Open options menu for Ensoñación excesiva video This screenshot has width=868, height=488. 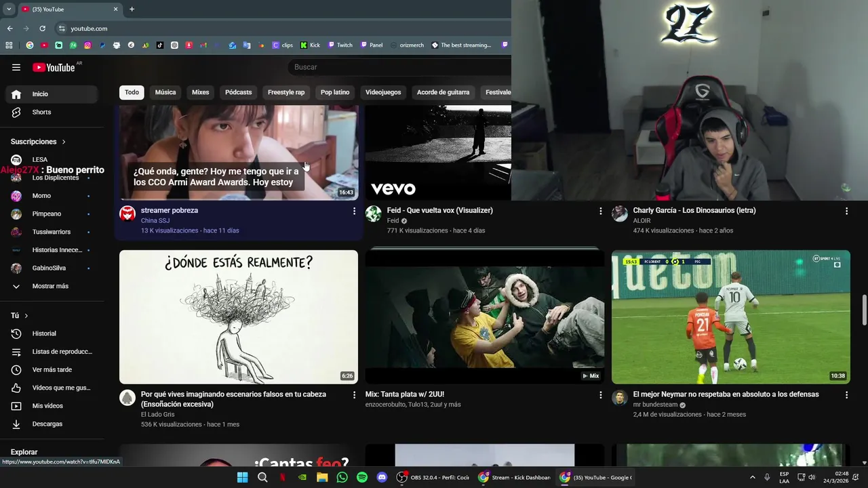[354, 394]
